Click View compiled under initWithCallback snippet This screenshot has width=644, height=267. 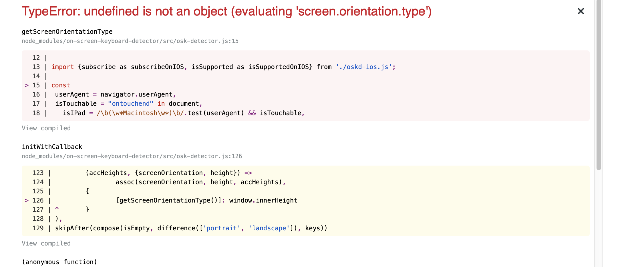point(46,243)
